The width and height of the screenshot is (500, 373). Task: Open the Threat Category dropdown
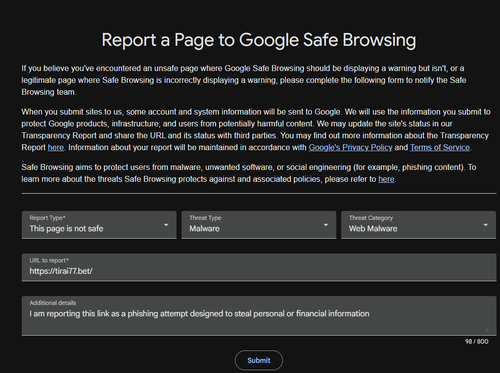pyautogui.click(x=418, y=225)
